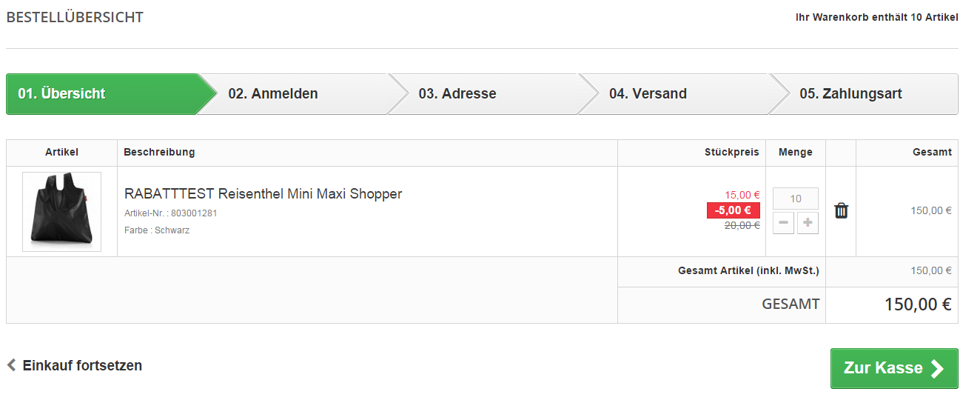Delete the Reisenthel item with trash icon
The image size is (980, 403).
click(x=841, y=210)
